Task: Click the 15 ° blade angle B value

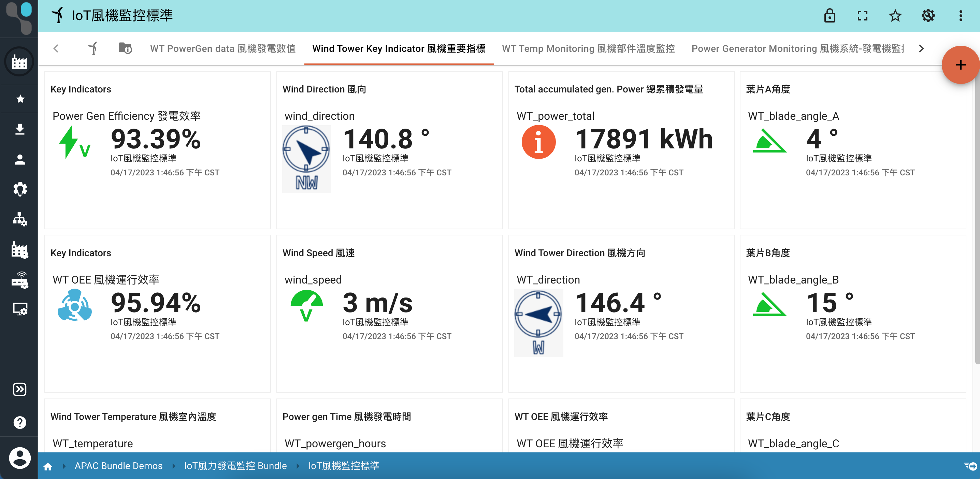Action: pyautogui.click(x=830, y=303)
